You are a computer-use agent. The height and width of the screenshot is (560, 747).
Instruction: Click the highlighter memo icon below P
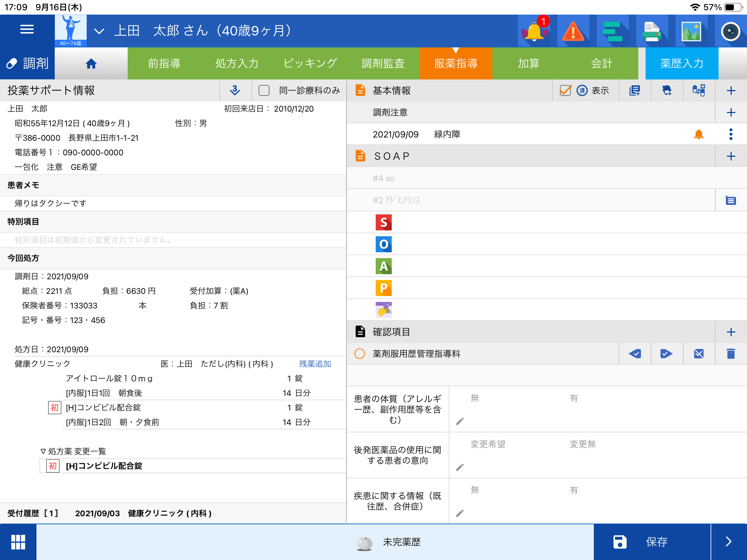[384, 310]
